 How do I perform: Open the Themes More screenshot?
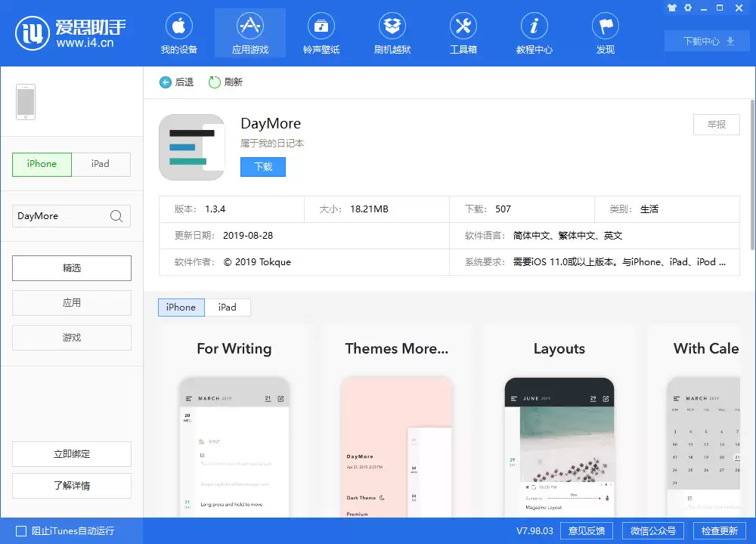tap(396, 422)
